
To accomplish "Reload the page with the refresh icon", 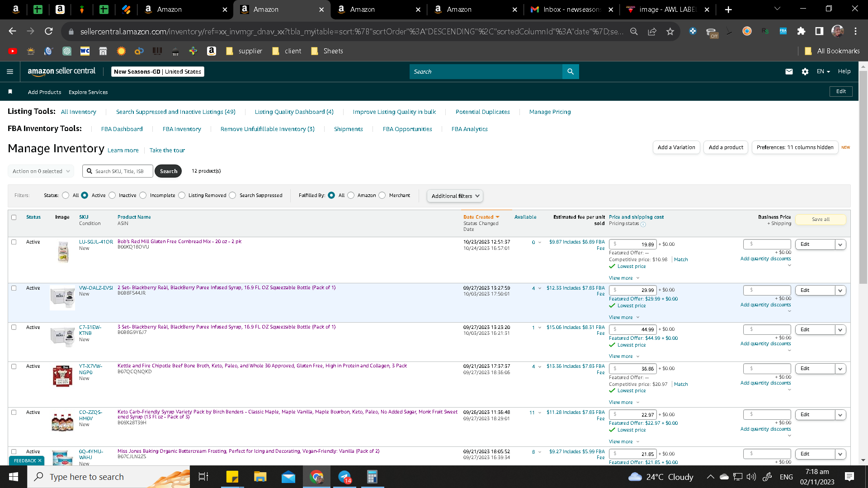I will pos(49,31).
